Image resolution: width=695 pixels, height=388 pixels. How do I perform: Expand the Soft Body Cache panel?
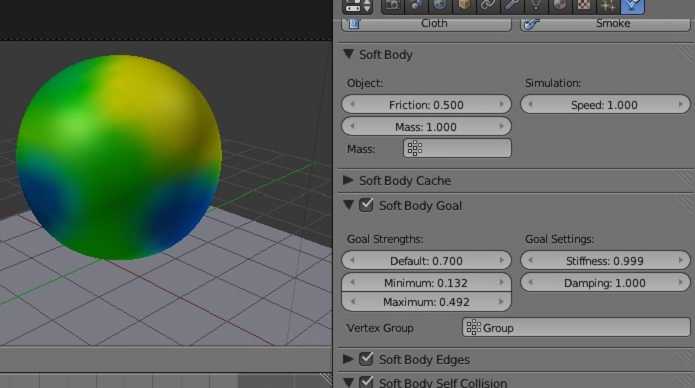[348, 180]
